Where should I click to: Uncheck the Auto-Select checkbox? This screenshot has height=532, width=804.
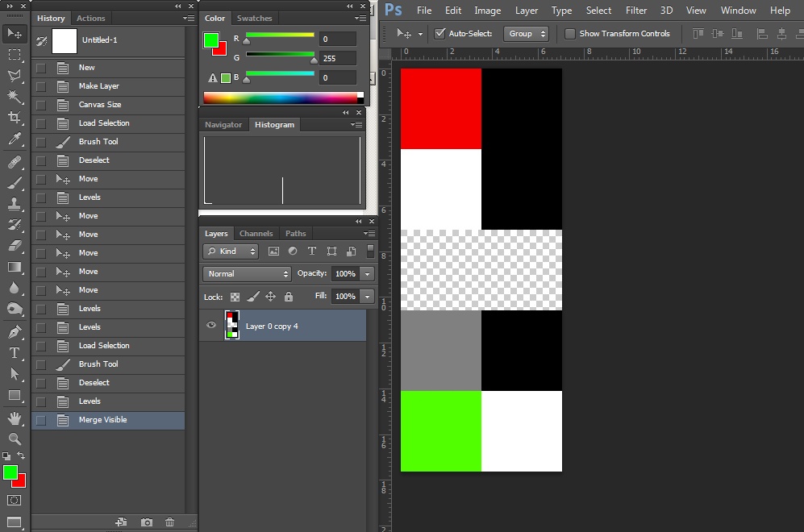(x=439, y=34)
